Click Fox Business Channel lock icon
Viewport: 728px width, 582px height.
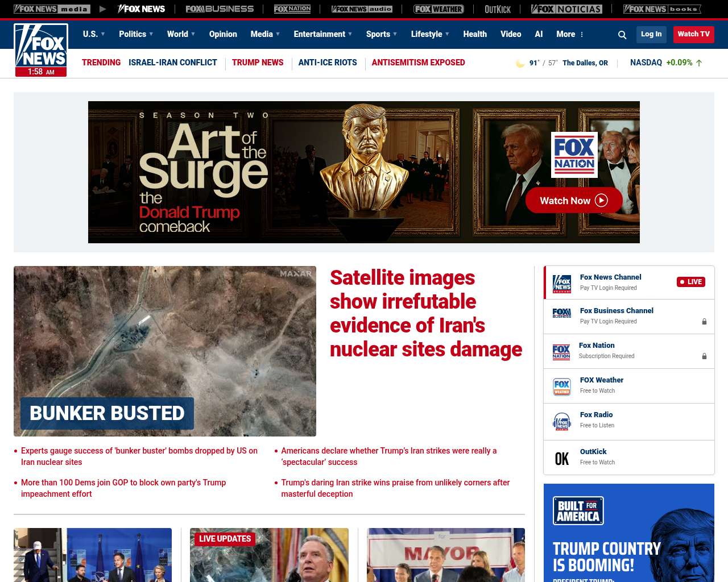click(704, 322)
